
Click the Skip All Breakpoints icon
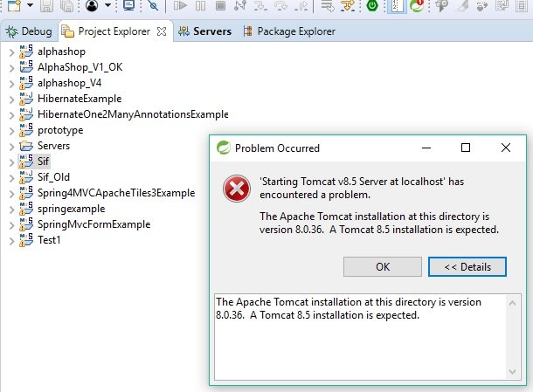153,5
